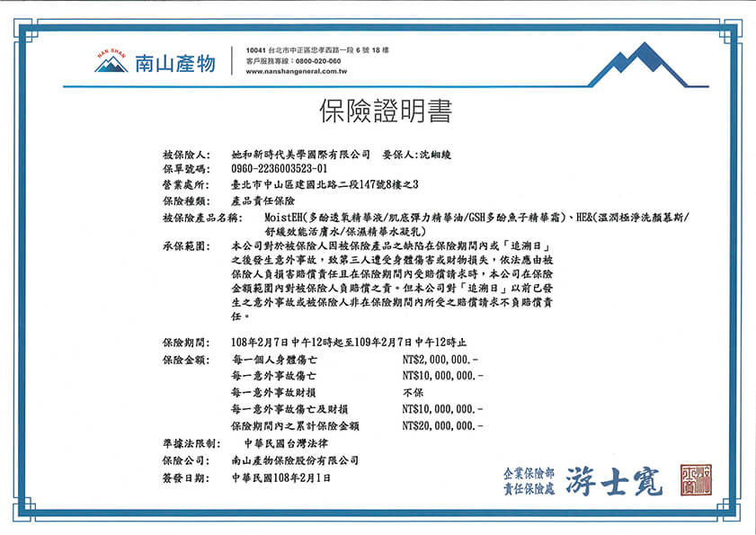Click the Nan Shan mountain logo icon
Screen dimensions: 756x535
(x=111, y=61)
